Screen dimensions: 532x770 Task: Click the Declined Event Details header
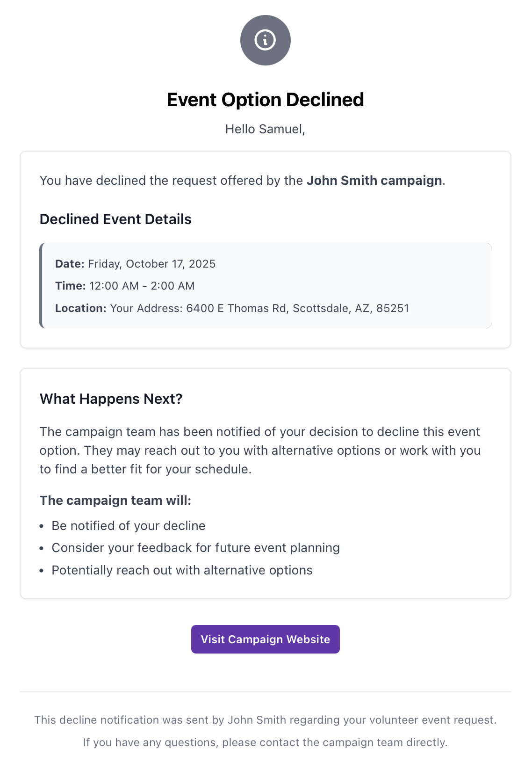pos(116,219)
